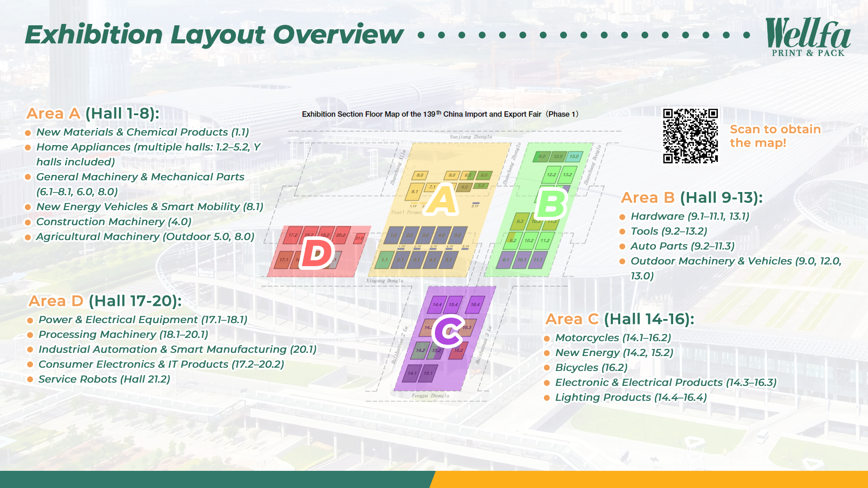Viewport: 868px width, 488px height.
Task: Expand the Area B (Hall 9-13) section
Action: click(x=693, y=197)
